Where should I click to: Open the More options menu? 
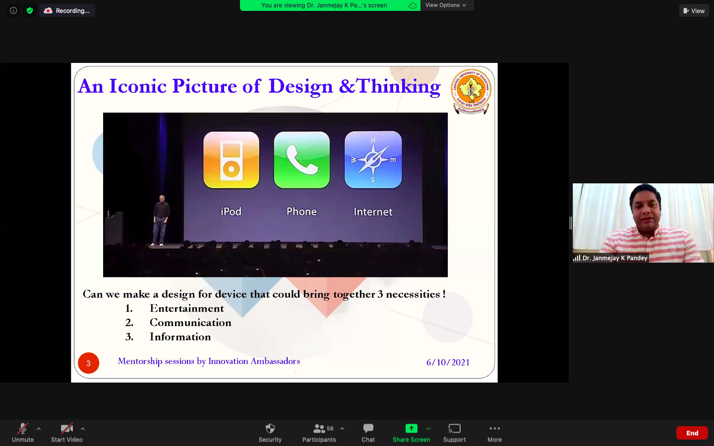(495, 433)
